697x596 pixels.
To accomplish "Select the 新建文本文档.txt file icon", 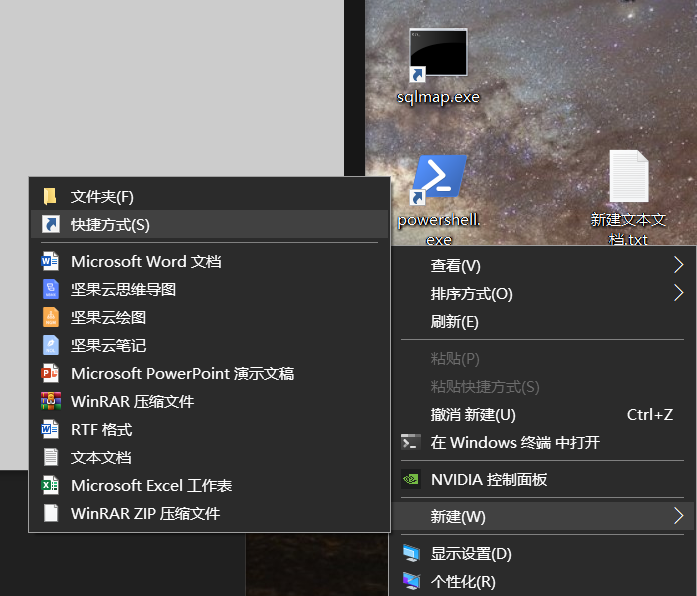I will point(629,176).
